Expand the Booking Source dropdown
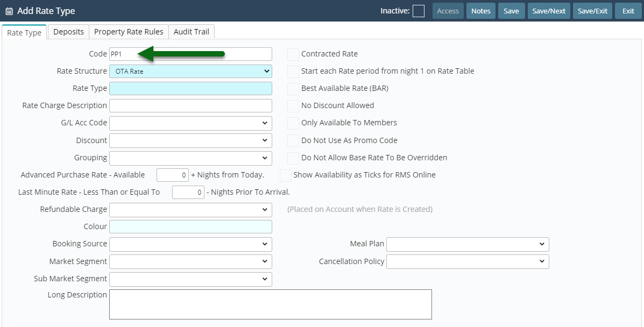Viewport: 644px width, 327px height. pos(190,244)
